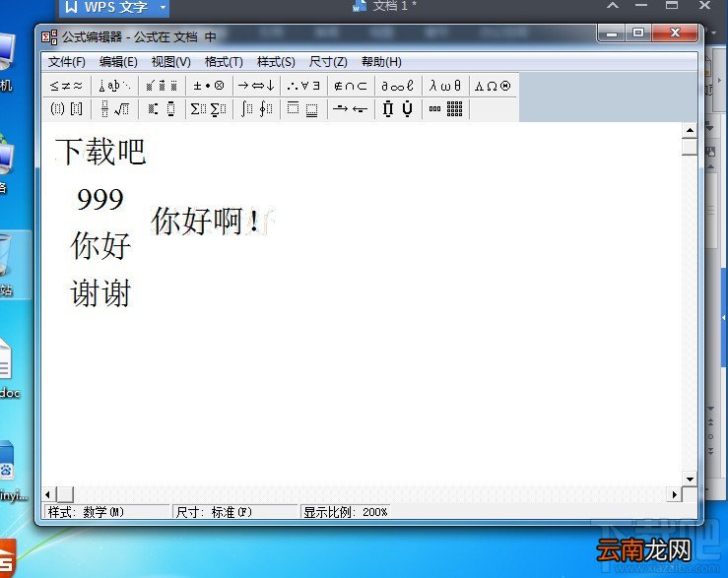Open the 视图(V) menu
This screenshot has height=578, width=728.
pyautogui.click(x=170, y=62)
